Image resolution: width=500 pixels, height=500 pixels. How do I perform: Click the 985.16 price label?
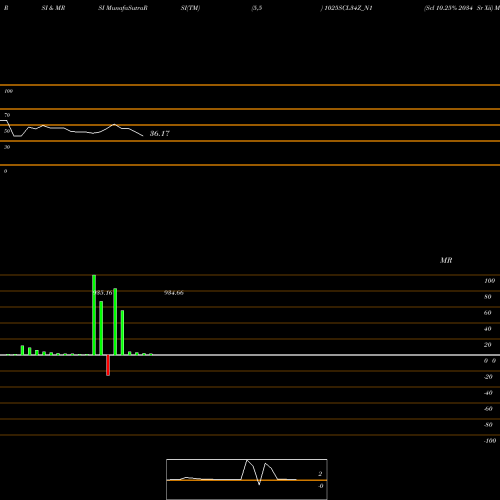tap(102, 293)
